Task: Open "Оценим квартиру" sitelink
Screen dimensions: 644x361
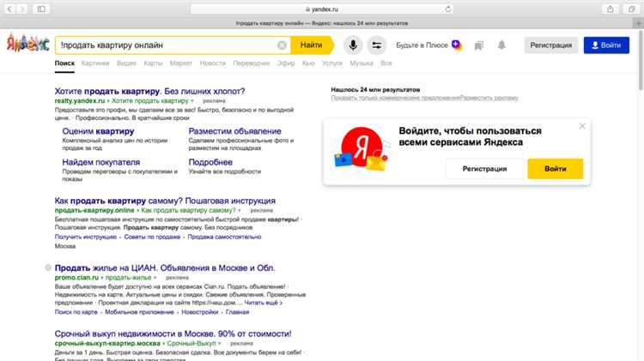Action: click(x=95, y=131)
